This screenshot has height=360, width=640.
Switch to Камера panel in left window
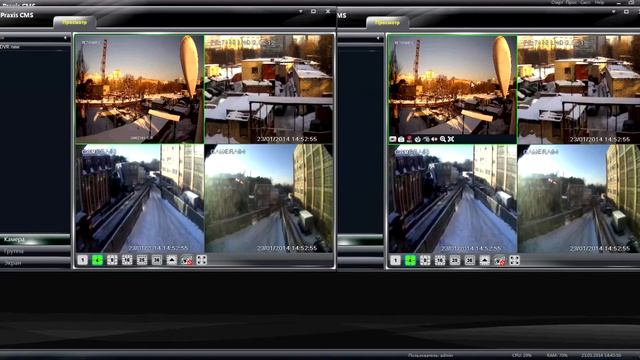(x=35, y=239)
